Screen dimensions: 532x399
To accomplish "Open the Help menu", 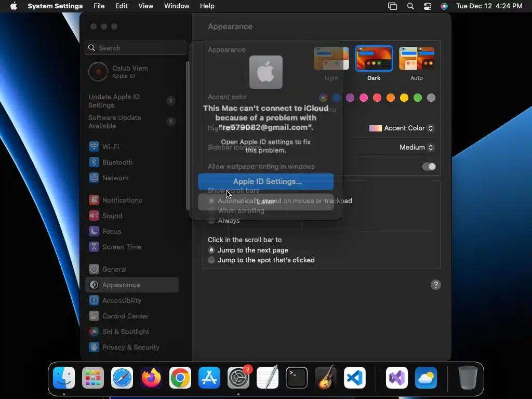I will (x=207, y=6).
